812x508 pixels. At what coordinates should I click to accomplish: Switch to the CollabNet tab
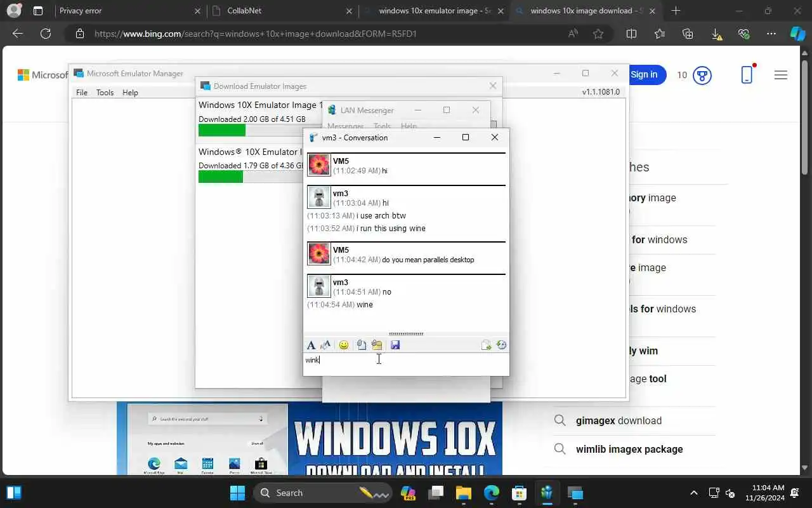(x=283, y=11)
